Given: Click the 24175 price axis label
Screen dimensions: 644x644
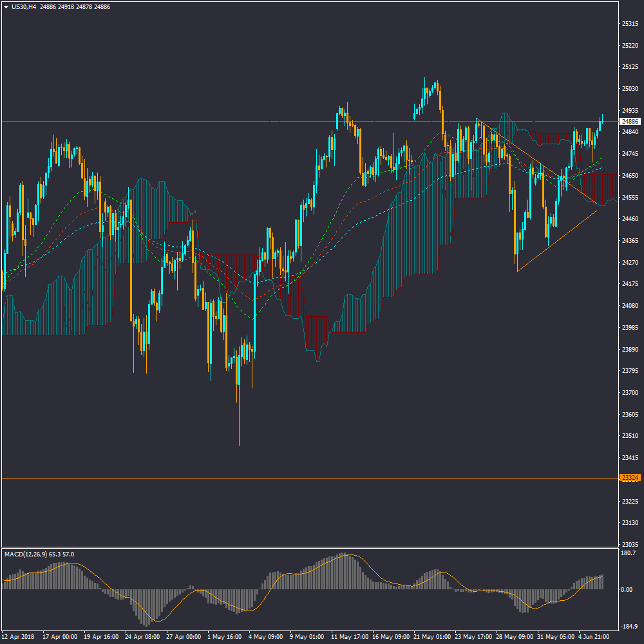Looking at the screenshot, I should pos(630,284).
